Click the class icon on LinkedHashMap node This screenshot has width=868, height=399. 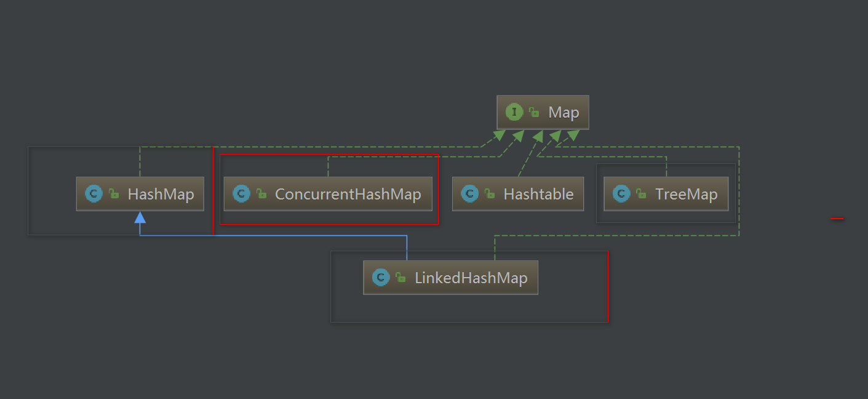pyautogui.click(x=381, y=277)
